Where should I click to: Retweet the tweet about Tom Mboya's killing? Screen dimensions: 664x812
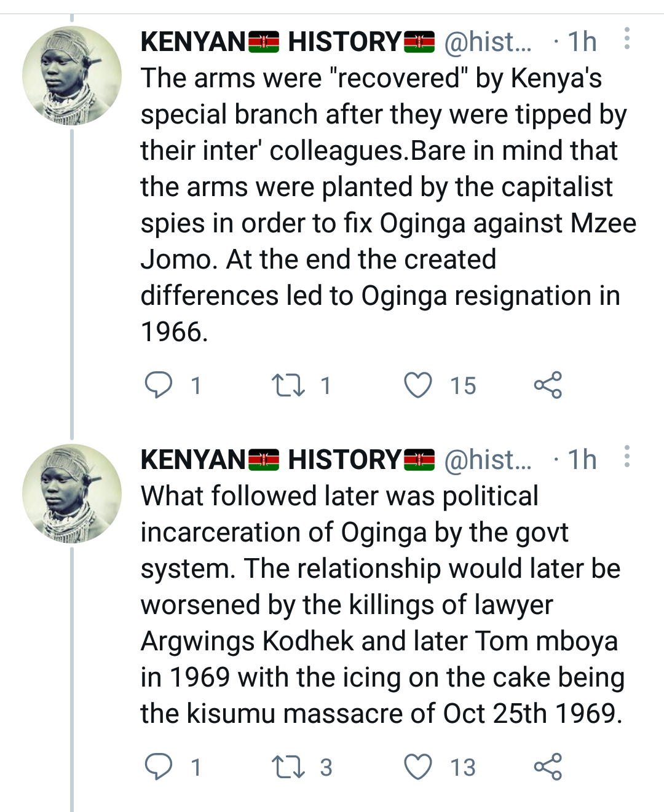(x=288, y=767)
